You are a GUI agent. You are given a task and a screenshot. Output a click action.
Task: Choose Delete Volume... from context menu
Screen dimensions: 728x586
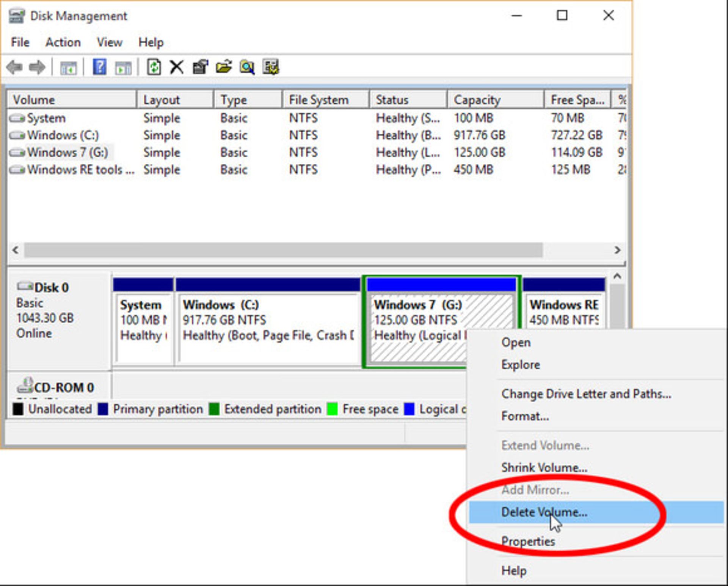click(x=596, y=512)
